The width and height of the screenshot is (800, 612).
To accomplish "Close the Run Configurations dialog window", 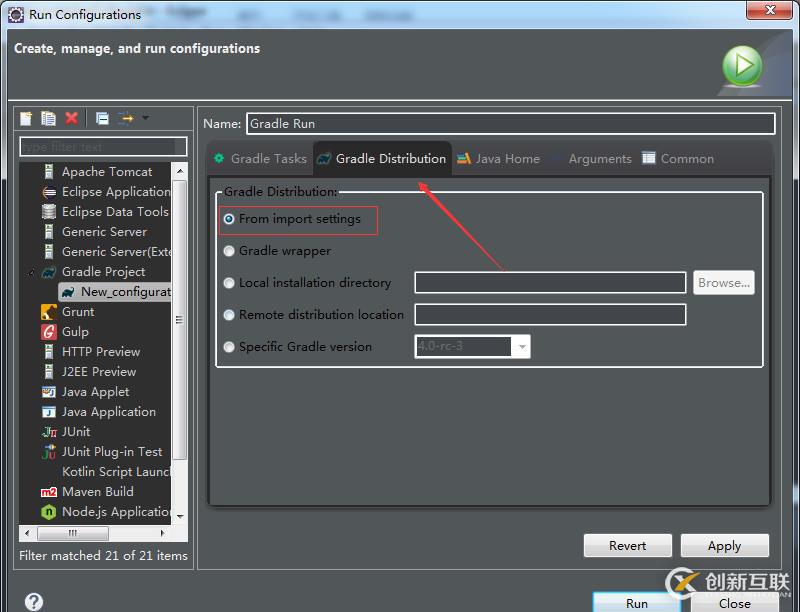I will 770,10.
